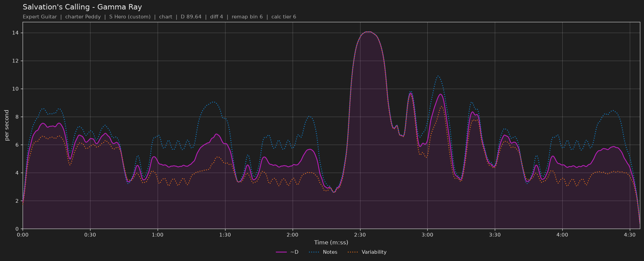Click the '0' y-axis tick label

(x=18, y=229)
